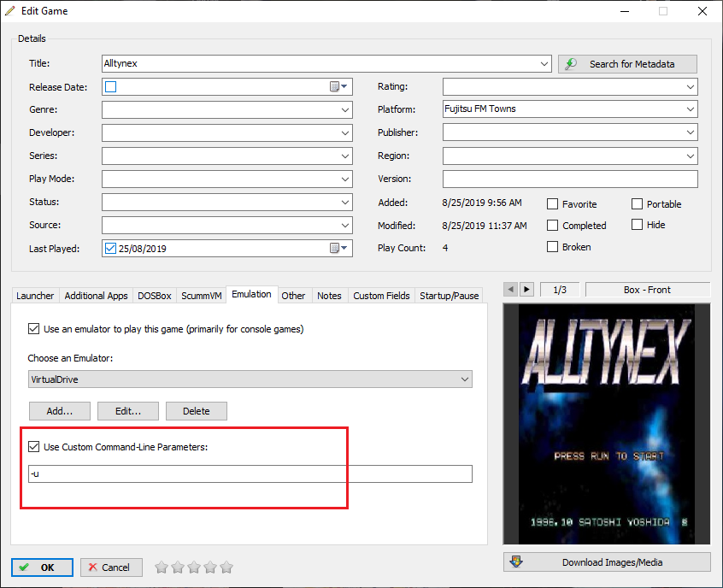Set rating to one star
Image resolution: width=723 pixels, height=588 pixels.
(162, 567)
